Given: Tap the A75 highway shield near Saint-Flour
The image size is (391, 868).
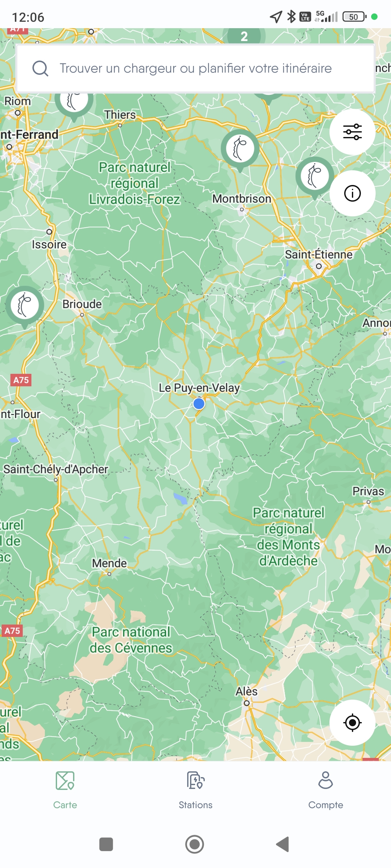Looking at the screenshot, I should [21, 380].
